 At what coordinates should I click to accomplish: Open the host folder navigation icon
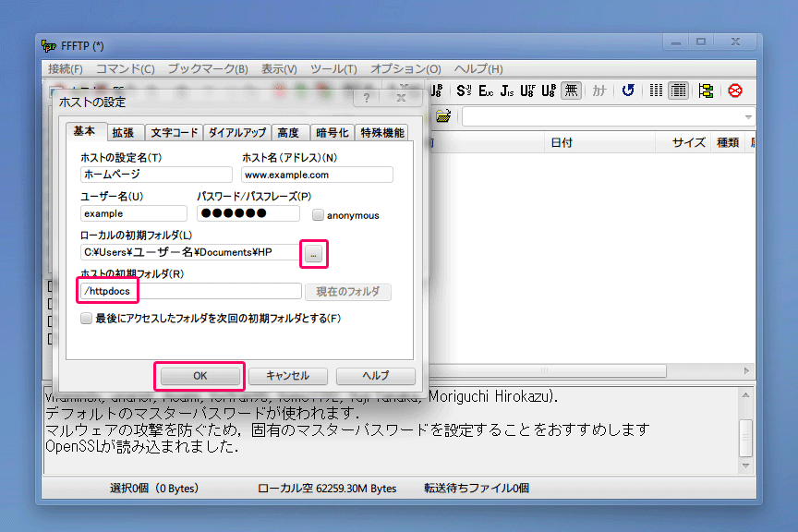[443, 116]
